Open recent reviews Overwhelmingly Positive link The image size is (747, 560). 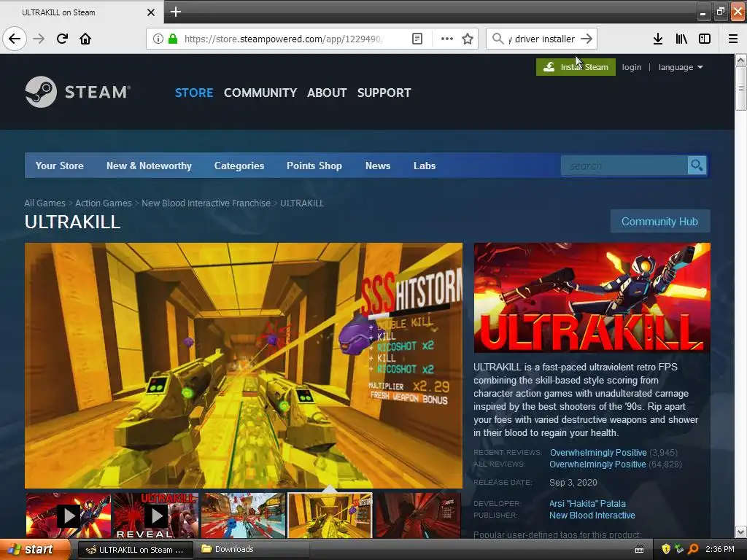pos(598,452)
